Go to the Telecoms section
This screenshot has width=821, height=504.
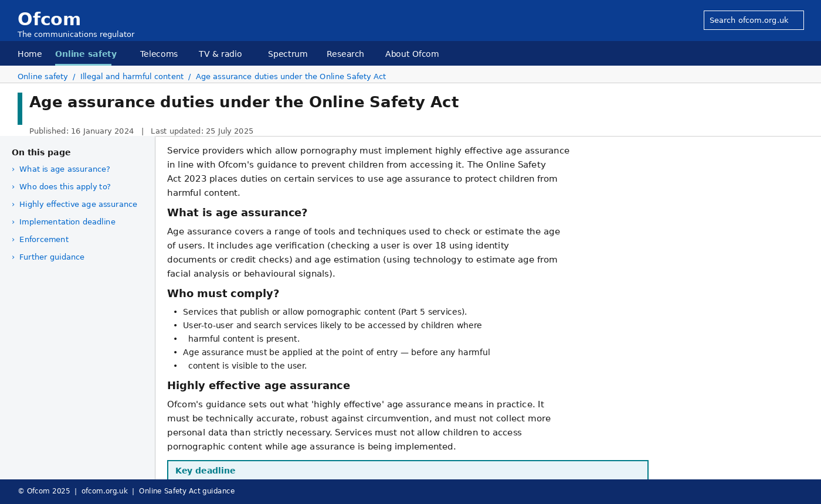point(159,54)
